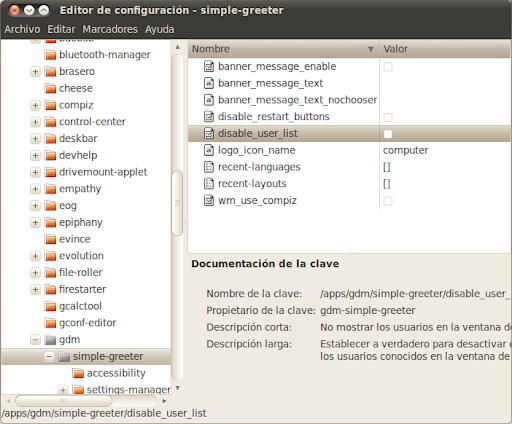Click the bluetooth-manager folder icon
The width and height of the screenshot is (512, 424).
coord(50,55)
